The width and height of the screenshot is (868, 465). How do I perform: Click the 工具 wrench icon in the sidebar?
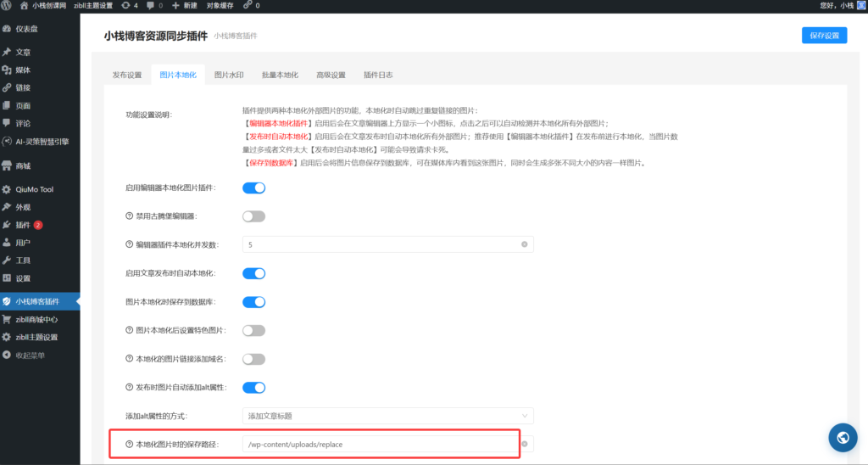[7, 260]
